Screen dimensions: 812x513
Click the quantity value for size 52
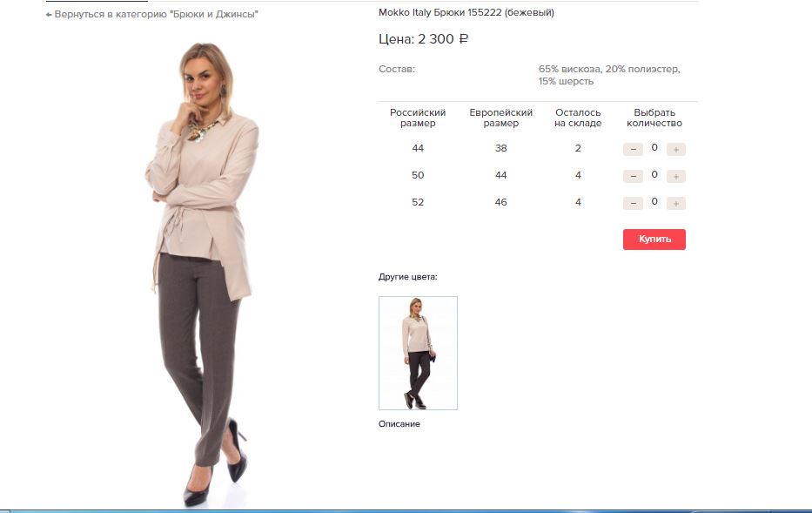click(654, 201)
